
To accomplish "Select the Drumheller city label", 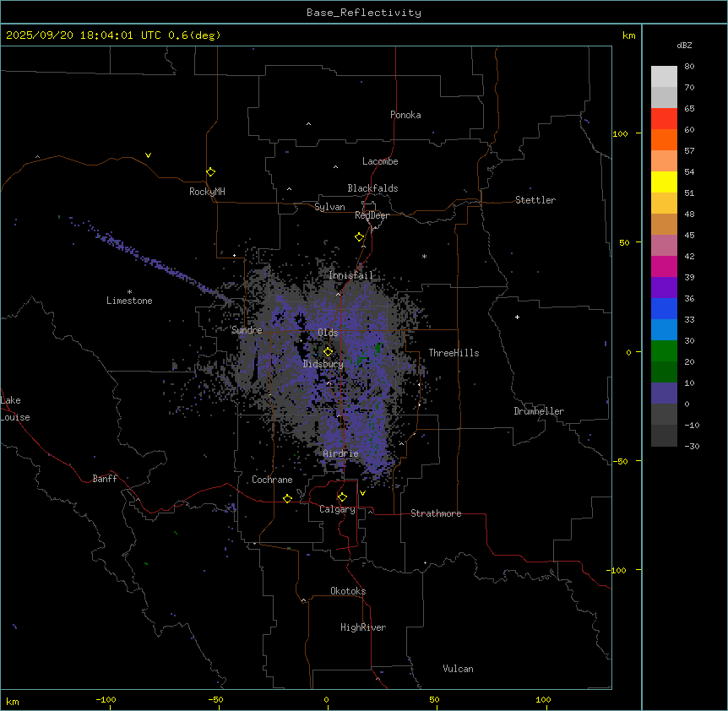I will 539,411.
